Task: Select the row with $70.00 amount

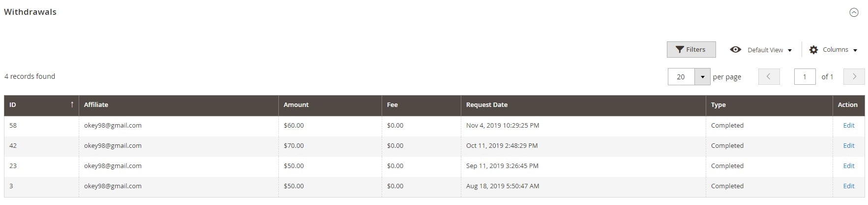Action: point(434,146)
